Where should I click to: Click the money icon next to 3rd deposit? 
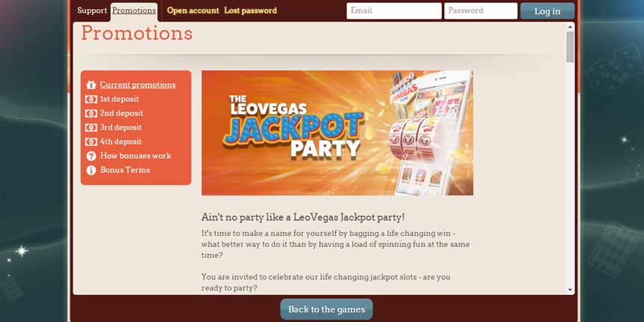[x=91, y=127]
